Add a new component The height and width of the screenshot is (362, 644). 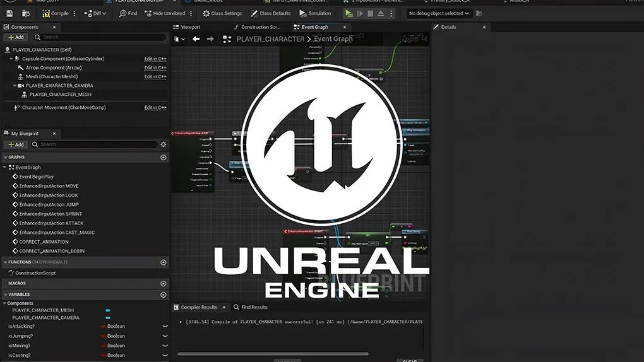(16, 37)
